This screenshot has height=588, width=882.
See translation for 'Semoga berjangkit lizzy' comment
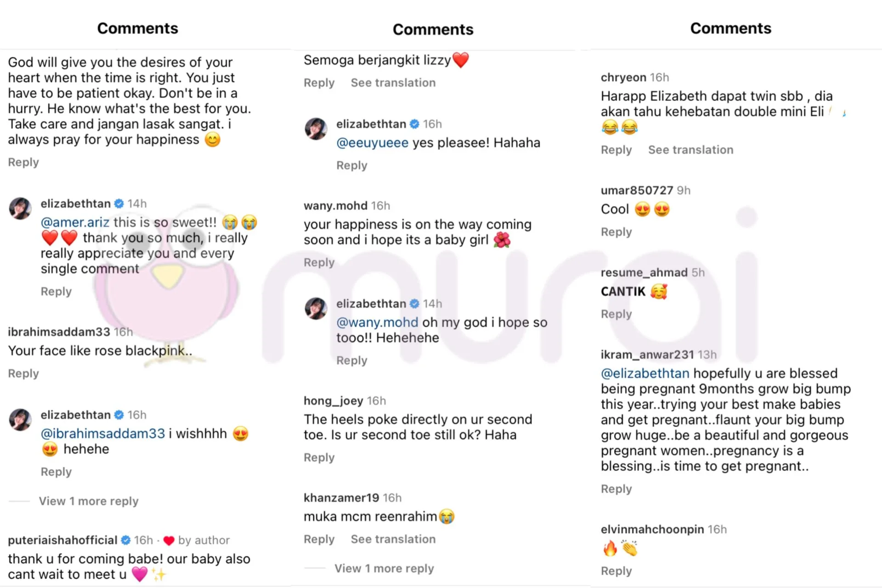coord(393,83)
